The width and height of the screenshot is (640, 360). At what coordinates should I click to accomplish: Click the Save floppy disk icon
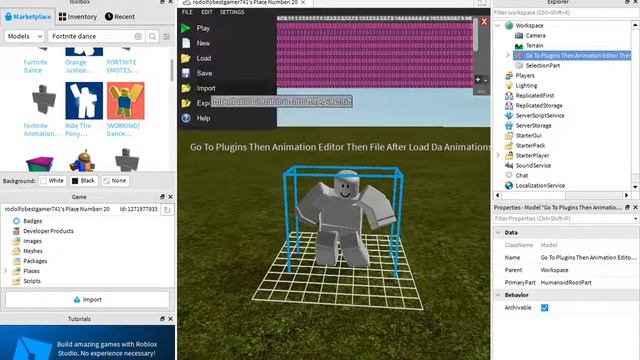pos(186,73)
